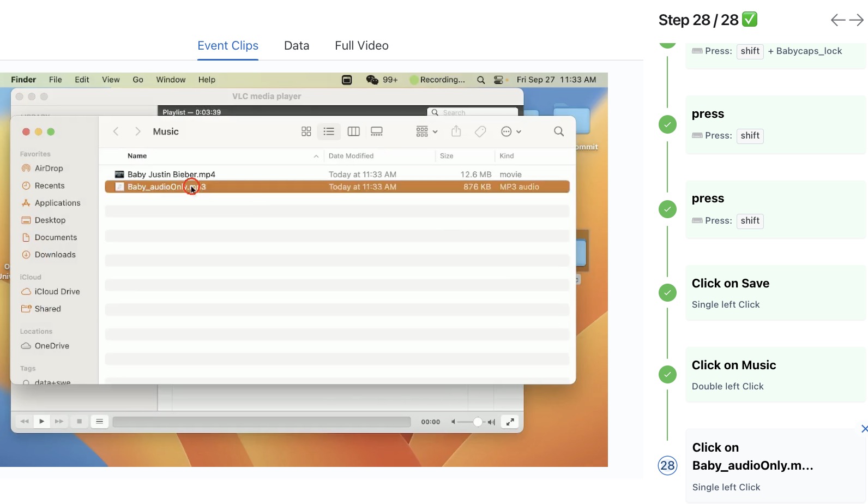Toggle VLC fullscreen button
Viewport: 868px width, 504px height.
[510, 422]
